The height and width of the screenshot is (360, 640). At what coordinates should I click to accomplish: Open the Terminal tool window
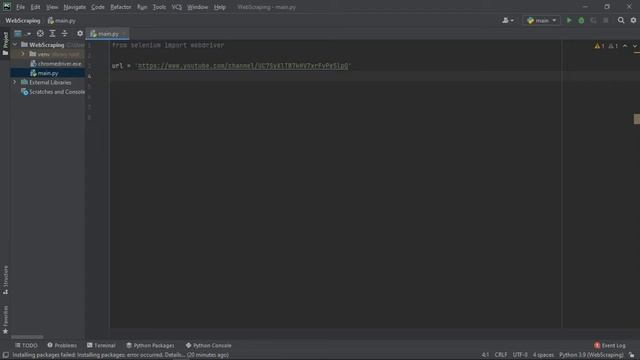(x=101, y=345)
